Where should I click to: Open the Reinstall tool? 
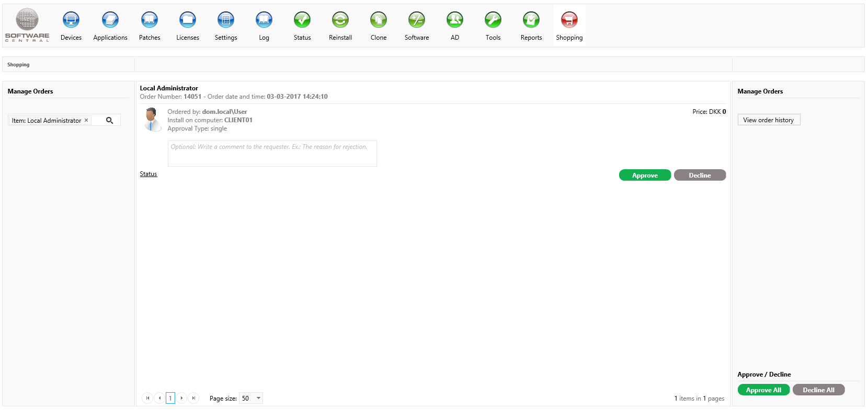[340, 20]
